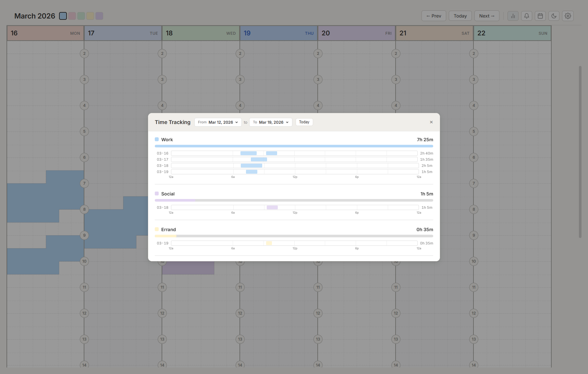Select the purple category filter swatch
This screenshot has height=374, width=588.
pyautogui.click(x=99, y=16)
